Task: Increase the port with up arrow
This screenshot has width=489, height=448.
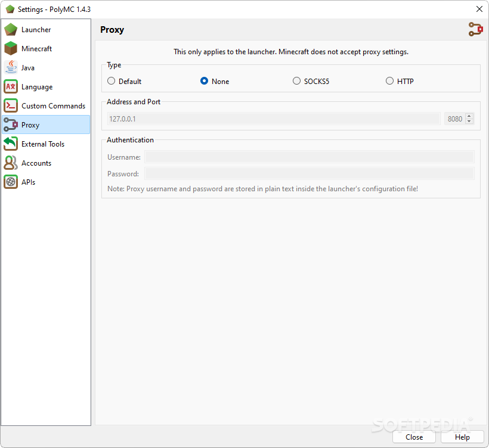Action: (x=469, y=116)
